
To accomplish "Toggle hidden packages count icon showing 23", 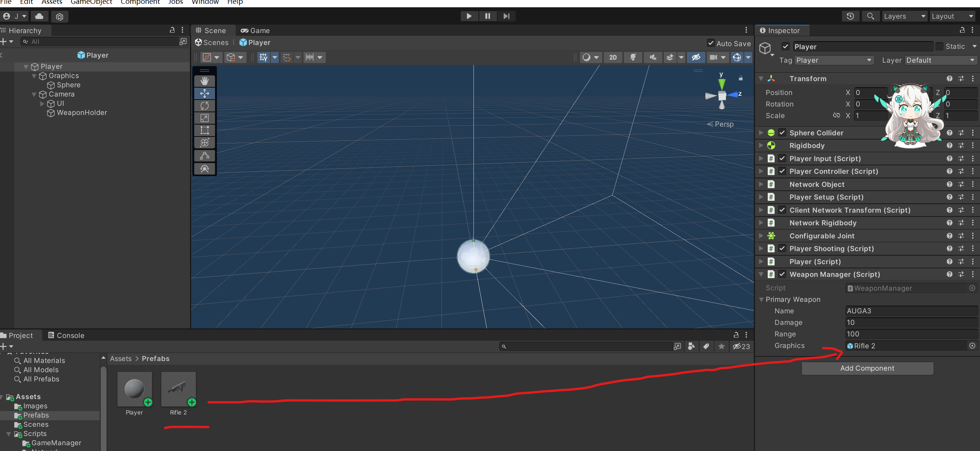I will [x=742, y=346].
